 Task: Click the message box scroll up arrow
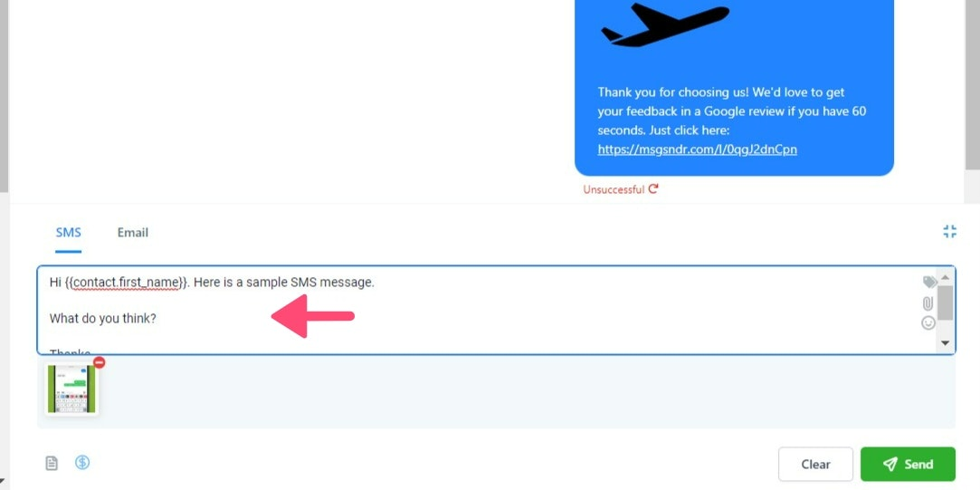pos(945,277)
